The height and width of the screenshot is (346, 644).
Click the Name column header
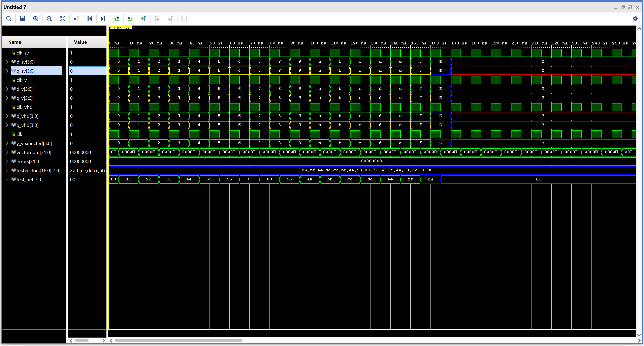(15, 42)
